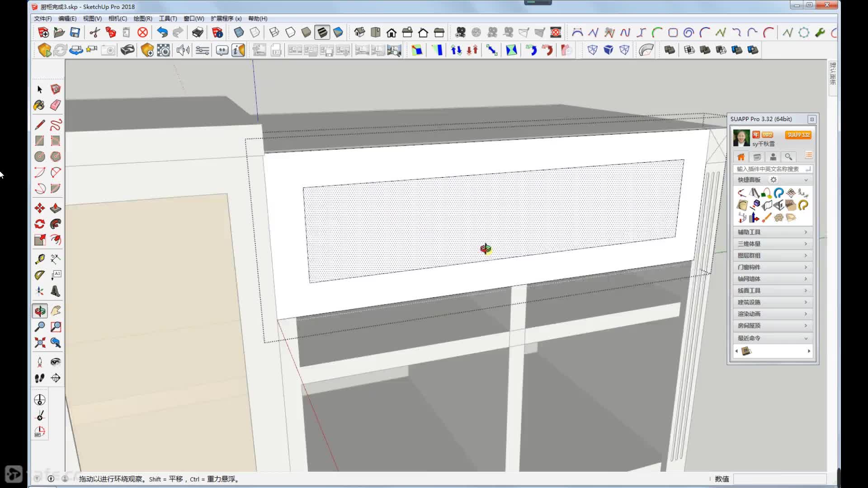The height and width of the screenshot is (488, 868).
Task: Toggle X-Ray face style
Action: (x=239, y=33)
